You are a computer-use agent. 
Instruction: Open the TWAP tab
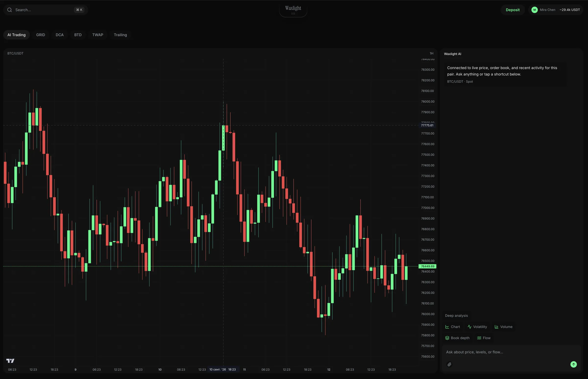tap(98, 35)
